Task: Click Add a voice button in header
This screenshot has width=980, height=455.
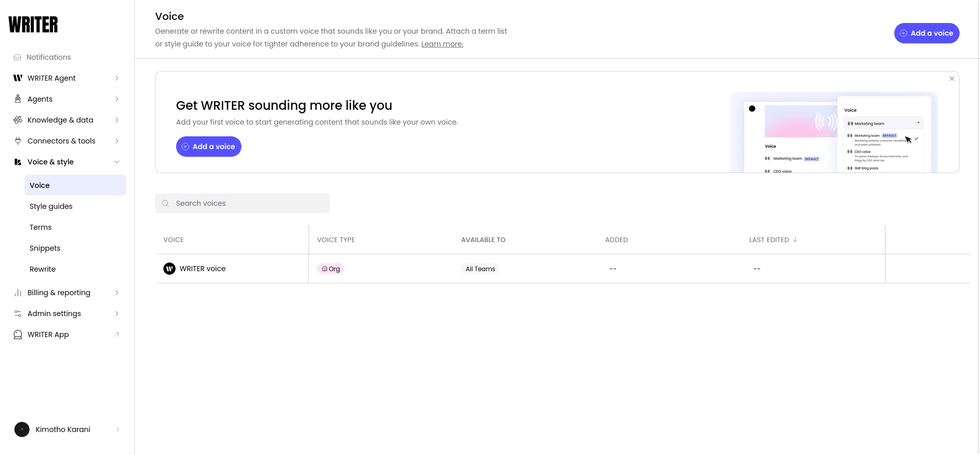Action: (926, 33)
